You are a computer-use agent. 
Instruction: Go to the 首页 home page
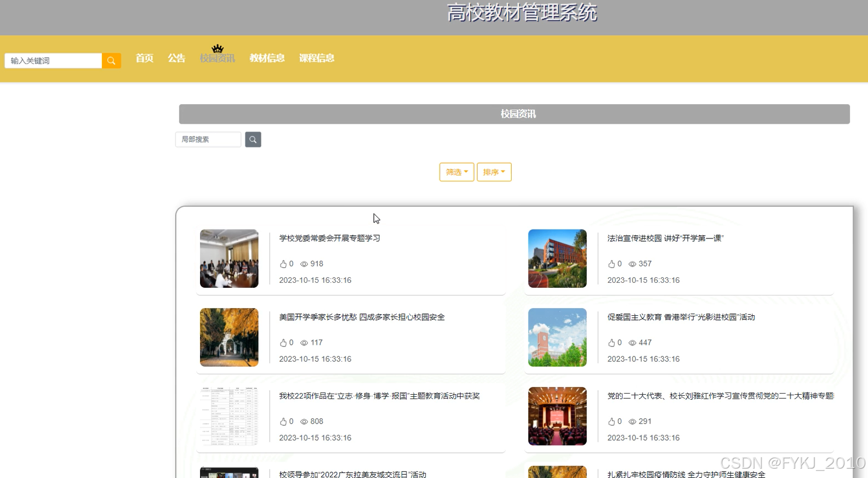click(x=145, y=58)
